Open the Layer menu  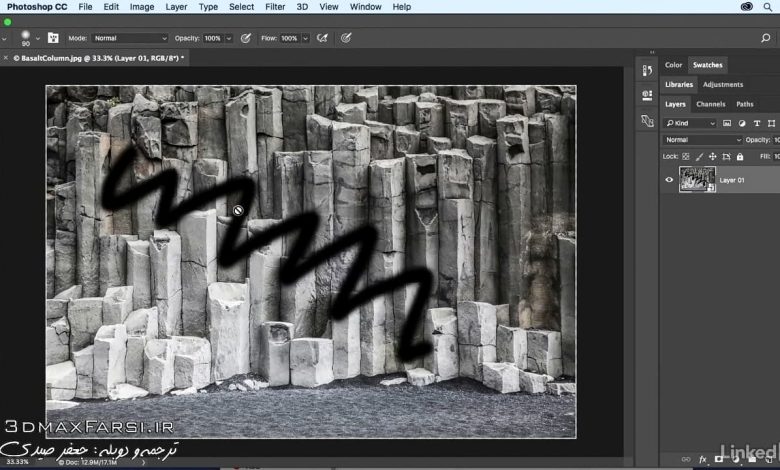click(176, 7)
